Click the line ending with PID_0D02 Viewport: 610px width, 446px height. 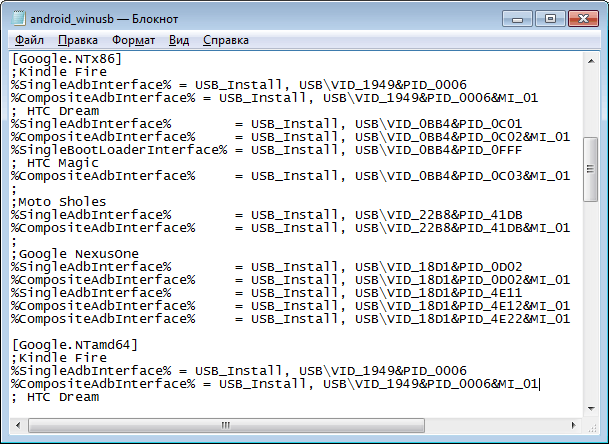coord(266,267)
